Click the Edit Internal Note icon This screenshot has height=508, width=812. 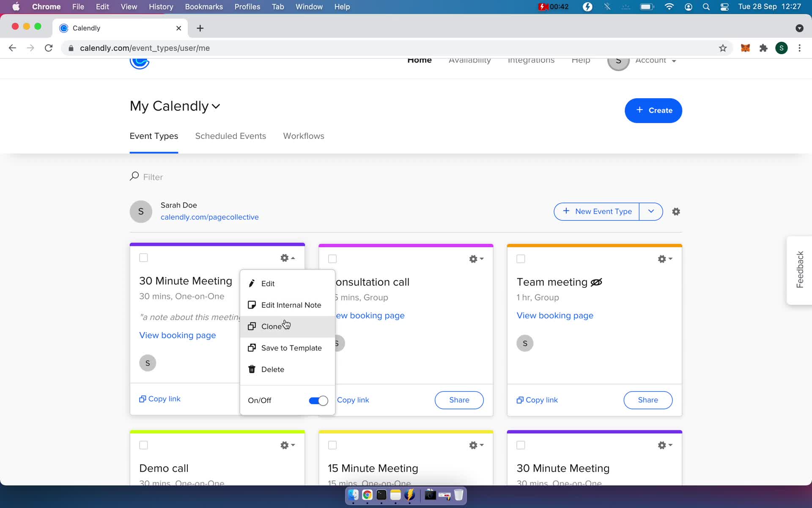click(x=251, y=305)
